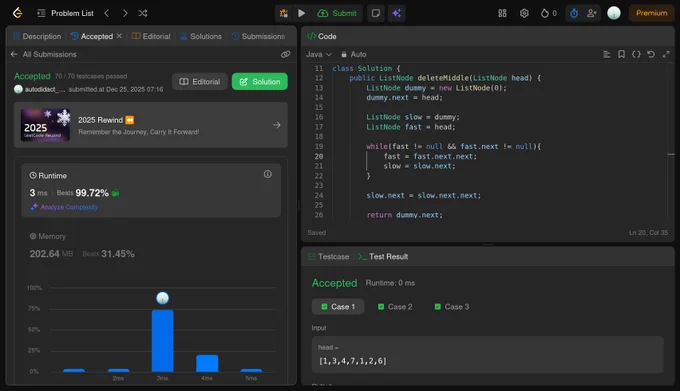Click code line 24 slow.next assignment
This screenshot has height=391, width=680.
tap(423, 196)
